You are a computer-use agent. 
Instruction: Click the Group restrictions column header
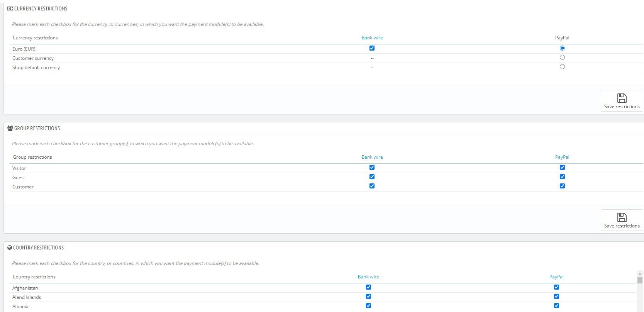[32, 157]
